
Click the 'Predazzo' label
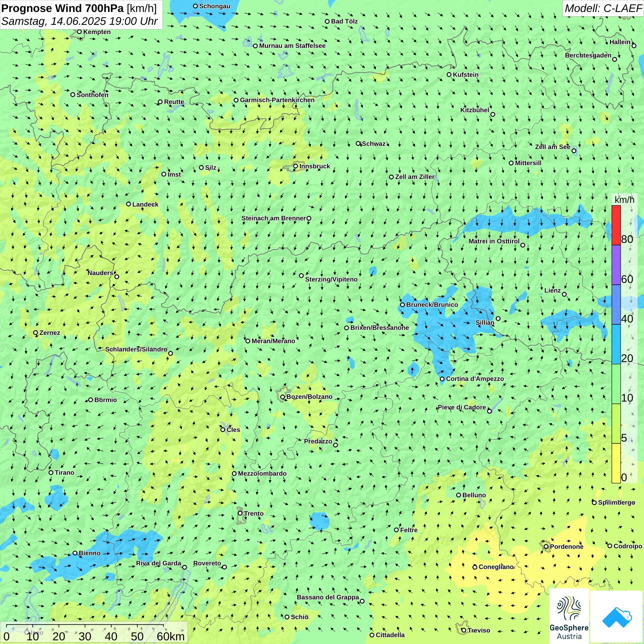318,441
